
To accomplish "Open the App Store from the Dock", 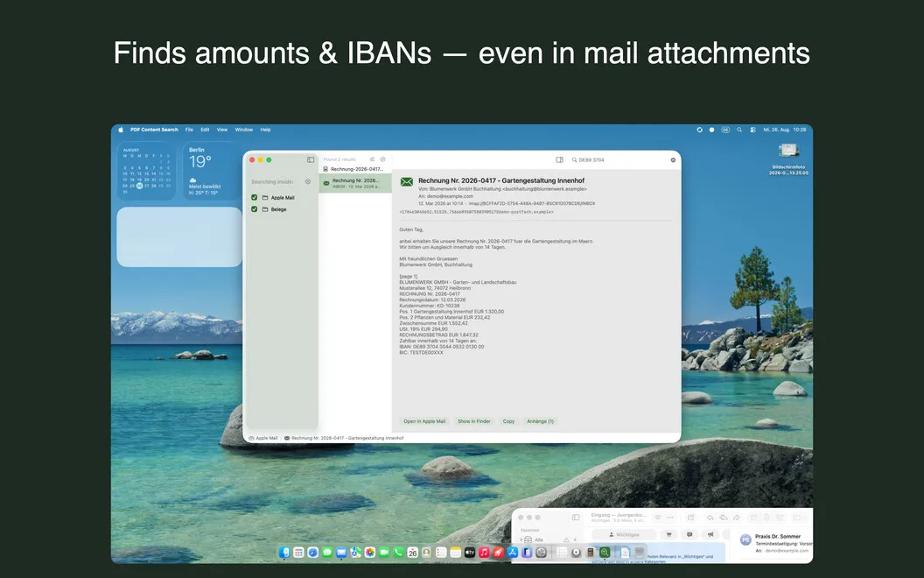I will [513, 553].
